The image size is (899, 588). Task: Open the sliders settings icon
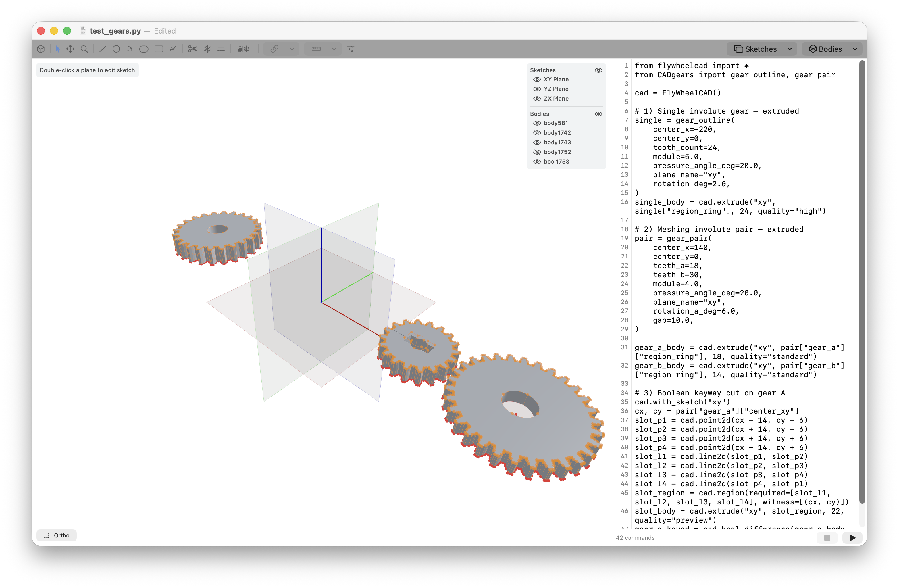pos(351,49)
